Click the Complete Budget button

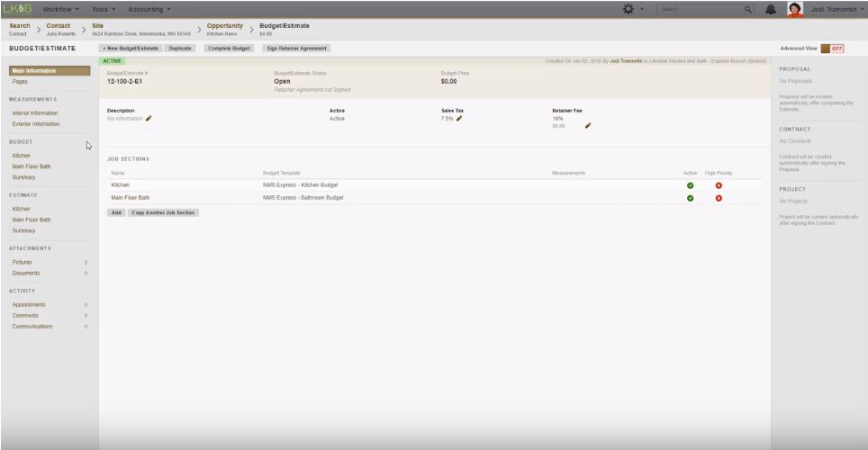click(229, 48)
